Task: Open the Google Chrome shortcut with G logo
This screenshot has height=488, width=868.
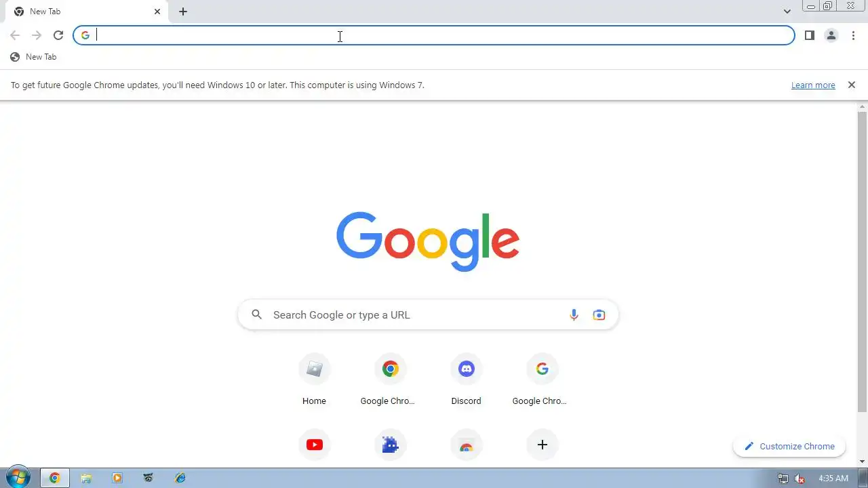Action: point(542,369)
